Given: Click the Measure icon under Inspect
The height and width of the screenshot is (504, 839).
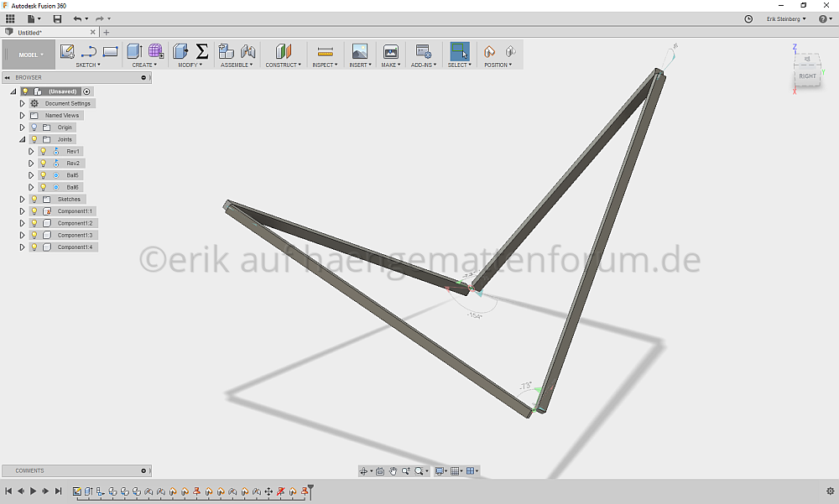Looking at the screenshot, I should pos(326,51).
